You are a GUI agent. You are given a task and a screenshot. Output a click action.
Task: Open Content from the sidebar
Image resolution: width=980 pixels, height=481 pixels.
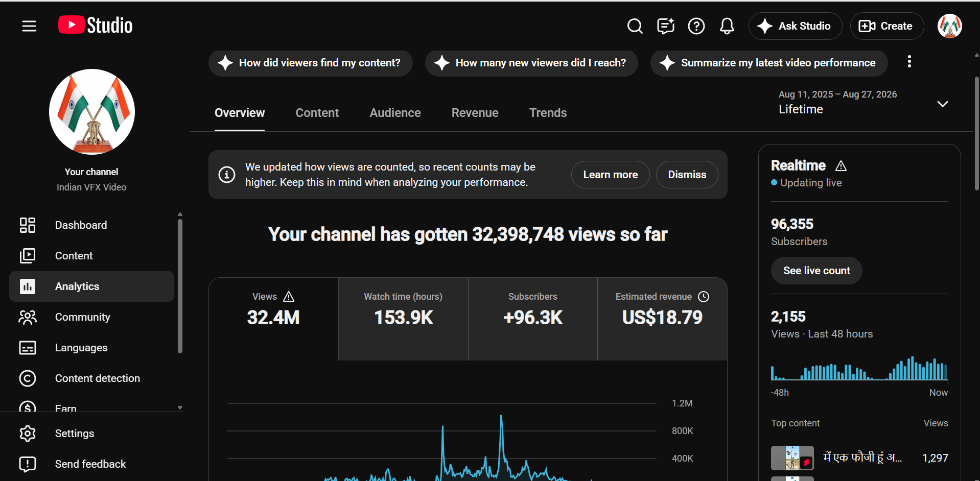click(x=92, y=256)
